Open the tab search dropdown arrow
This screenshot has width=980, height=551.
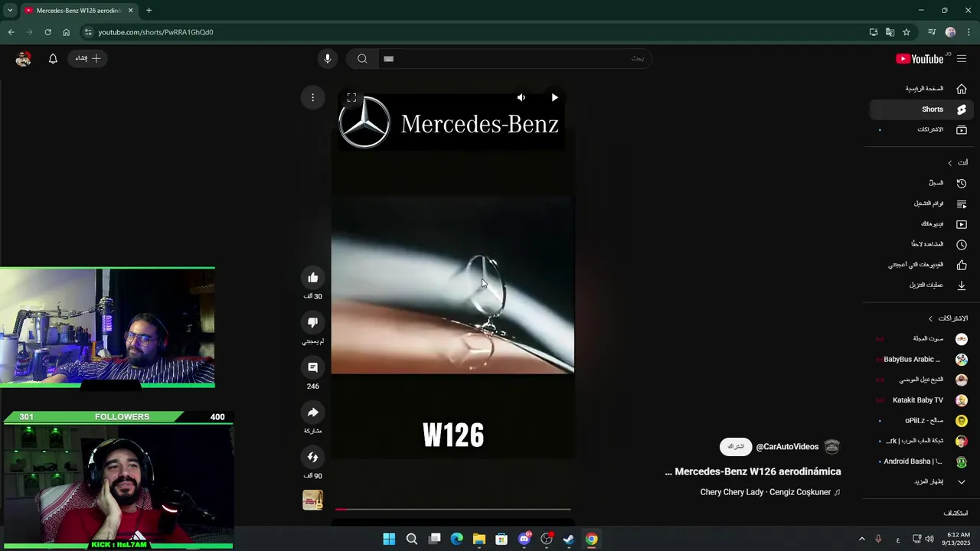click(x=10, y=11)
